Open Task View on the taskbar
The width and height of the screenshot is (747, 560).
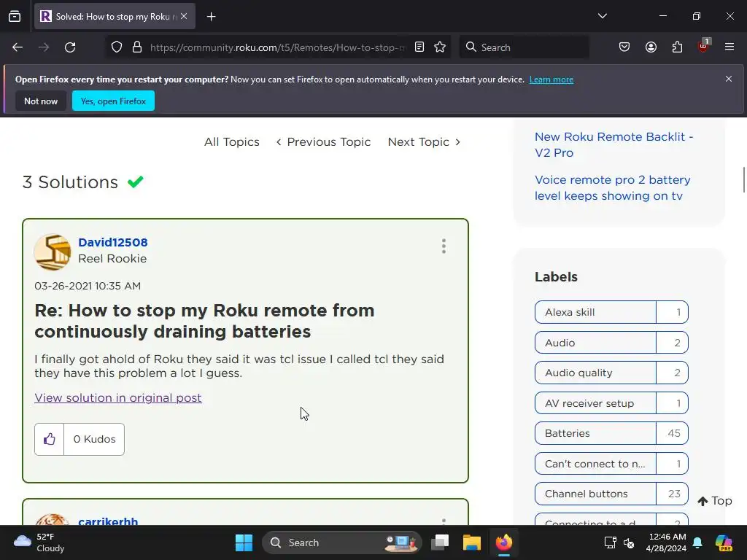click(440, 542)
